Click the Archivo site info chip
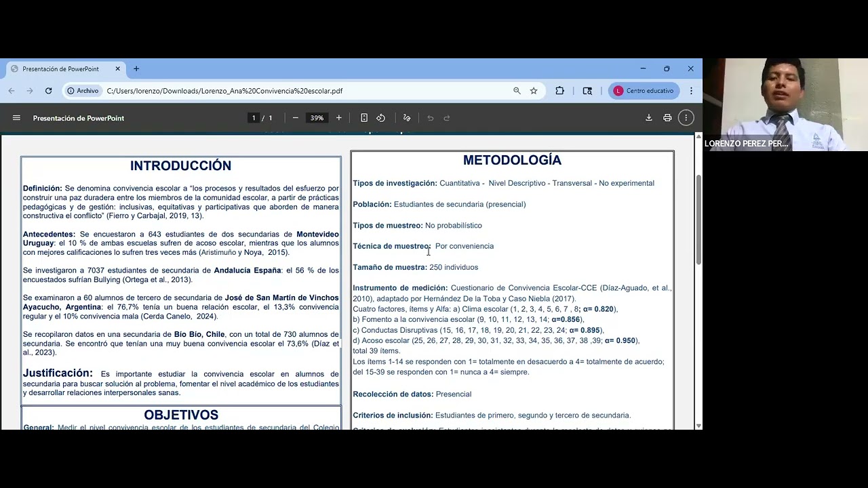 click(x=83, y=91)
